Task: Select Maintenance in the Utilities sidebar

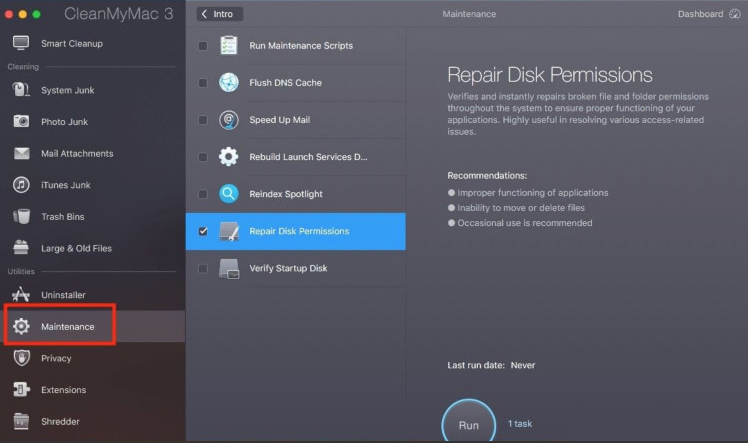Action: tap(67, 327)
